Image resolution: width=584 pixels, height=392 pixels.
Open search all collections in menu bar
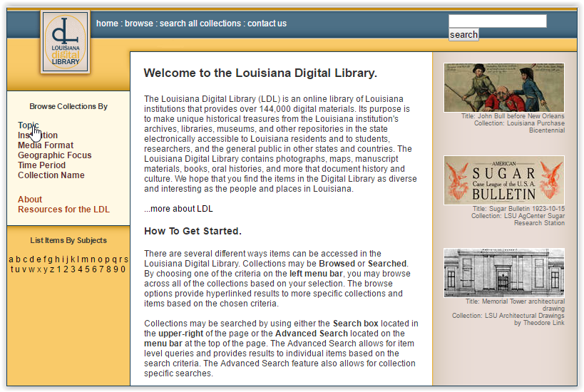pos(200,24)
